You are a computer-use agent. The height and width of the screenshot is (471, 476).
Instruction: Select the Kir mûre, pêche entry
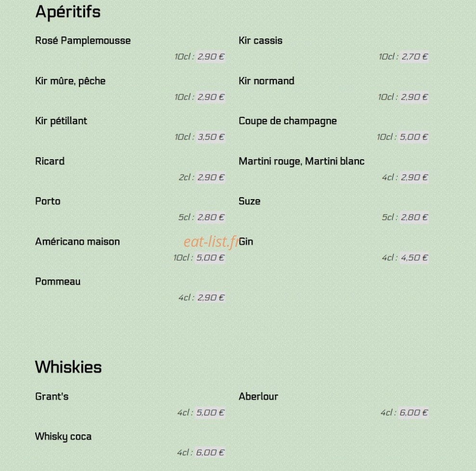70,81
